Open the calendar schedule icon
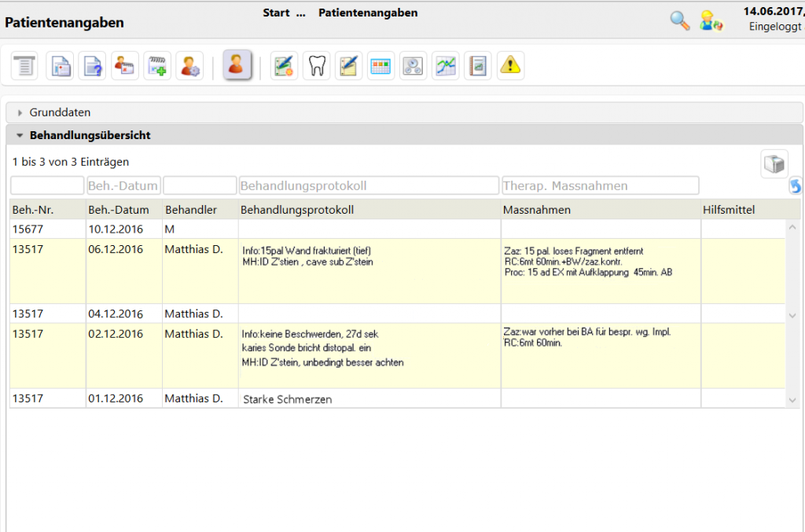The image size is (805, 532). pyautogui.click(x=381, y=66)
